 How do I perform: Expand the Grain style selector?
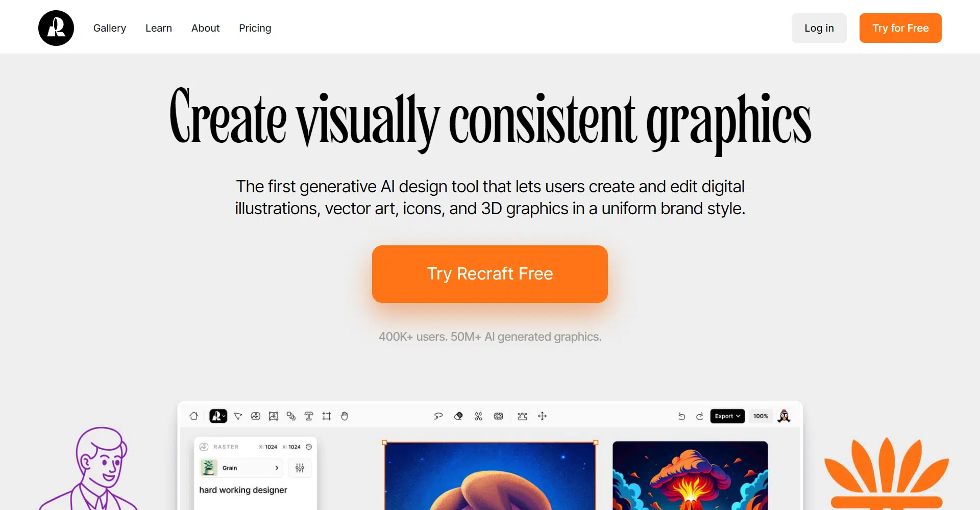point(241,468)
